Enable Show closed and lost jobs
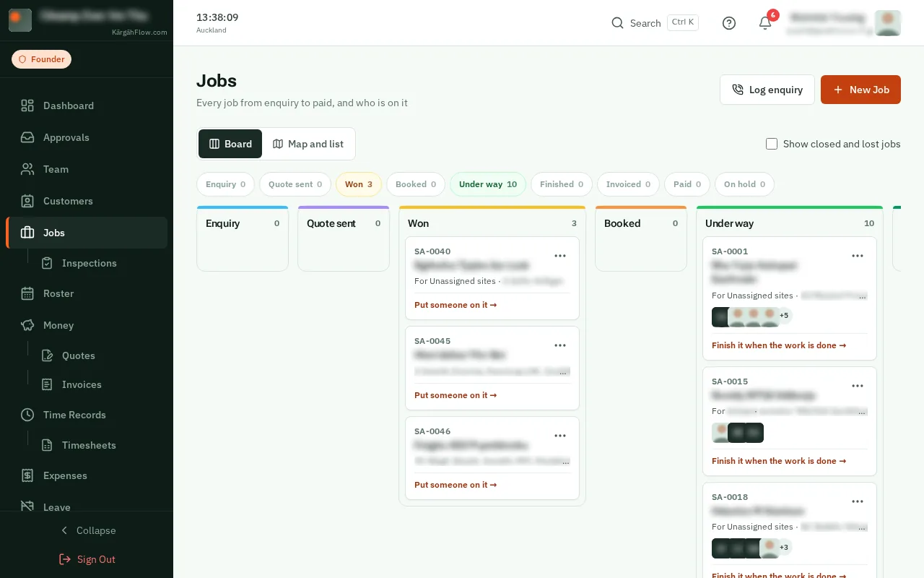Viewport: 924px width, 578px height. click(772, 144)
